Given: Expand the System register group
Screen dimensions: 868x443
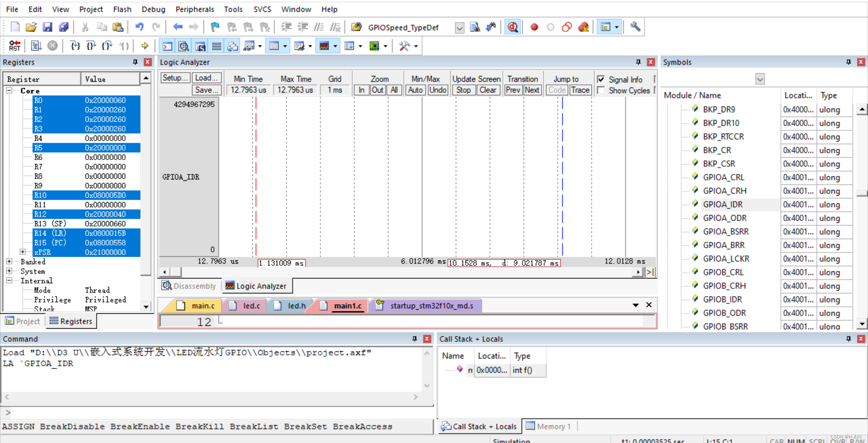Looking at the screenshot, I should click(9, 271).
